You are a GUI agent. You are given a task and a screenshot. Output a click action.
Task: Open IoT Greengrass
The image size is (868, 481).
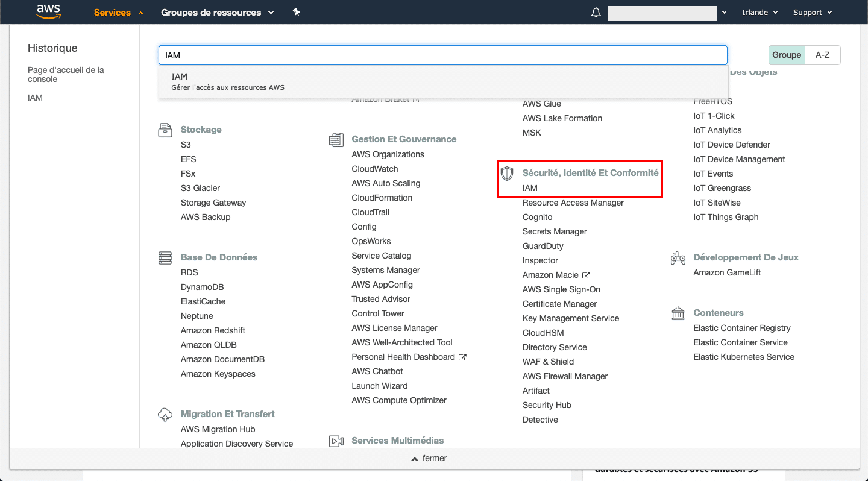coord(722,188)
